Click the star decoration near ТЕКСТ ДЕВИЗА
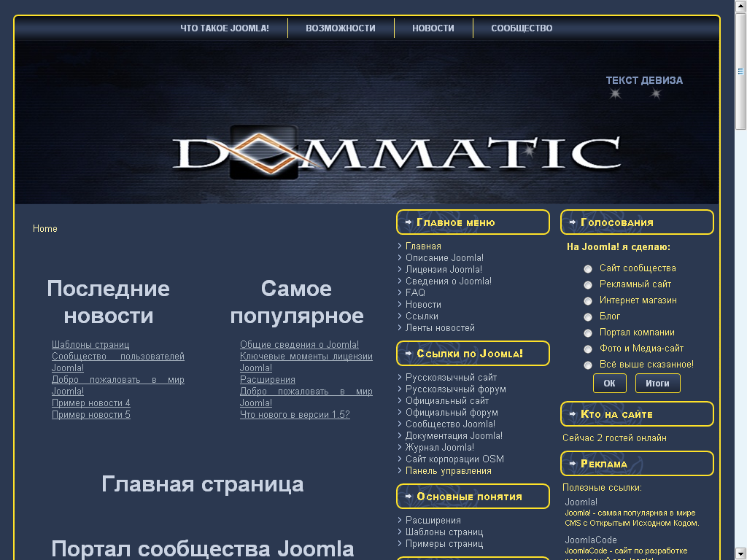Viewport: 747px width, 560px height. pos(616,93)
